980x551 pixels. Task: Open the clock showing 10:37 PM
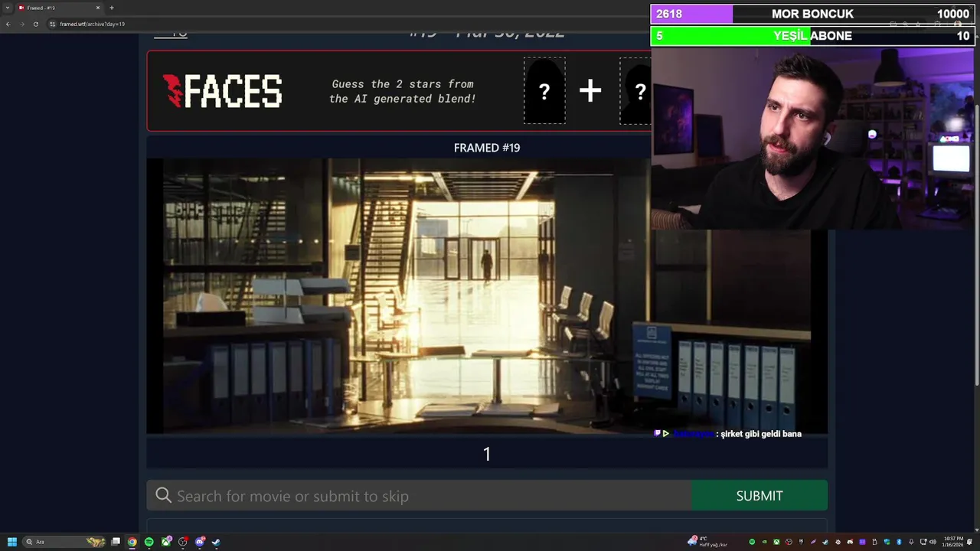coord(954,542)
